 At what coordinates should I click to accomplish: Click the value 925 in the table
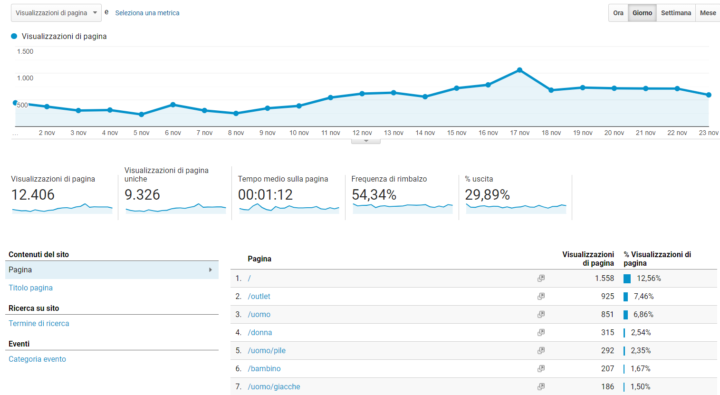[608, 296]
